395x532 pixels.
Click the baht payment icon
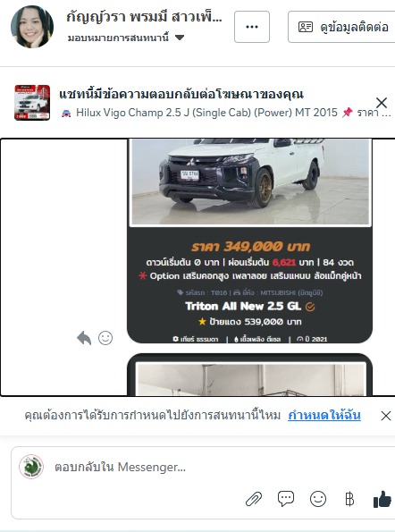(349, 499)
